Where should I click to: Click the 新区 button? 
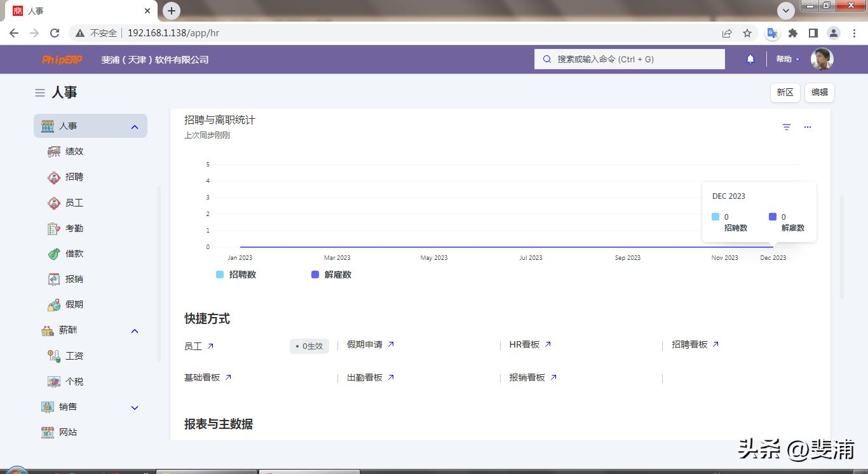click(x=785, y=92)
